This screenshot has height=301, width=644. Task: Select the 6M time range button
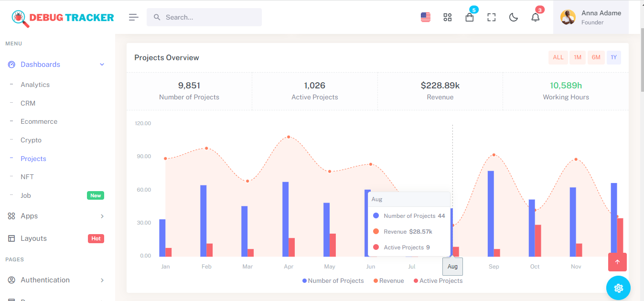[x=596, y=57]
